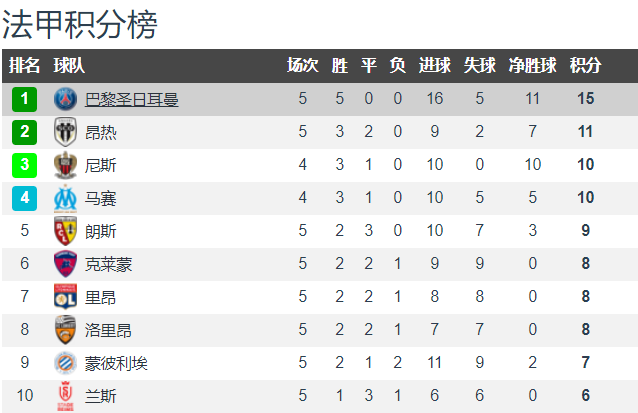638x413 pixels.
Task: Click the 净胜球 column header
Action: [532, 66]
